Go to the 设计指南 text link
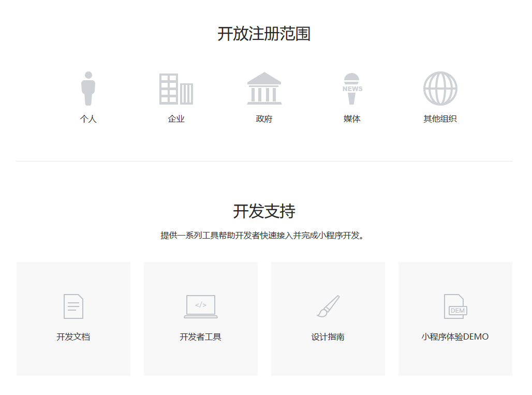This screenshot has width=532, height=395. 328,337
